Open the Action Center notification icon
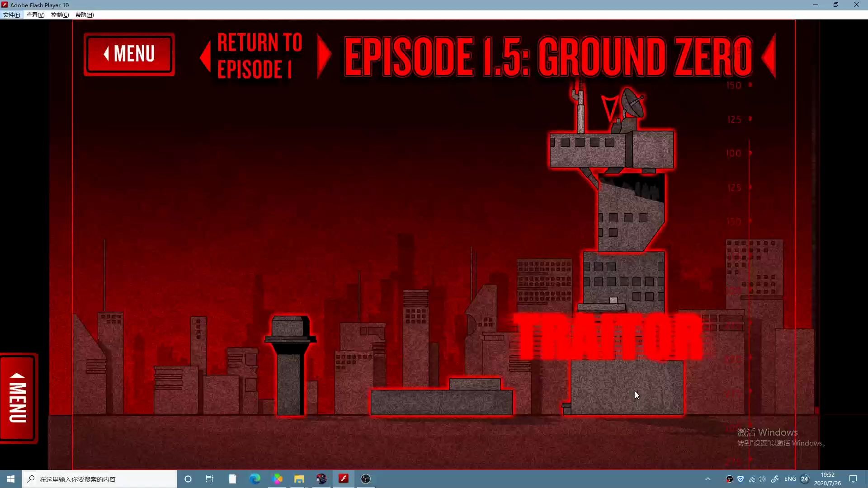 [x=853, y=479]
